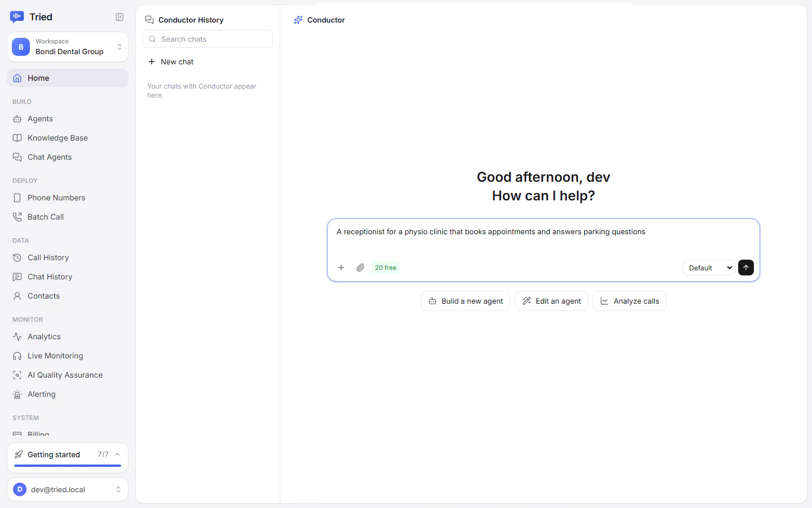Click the Phone Numbers icon

click(x=17, y=198)
